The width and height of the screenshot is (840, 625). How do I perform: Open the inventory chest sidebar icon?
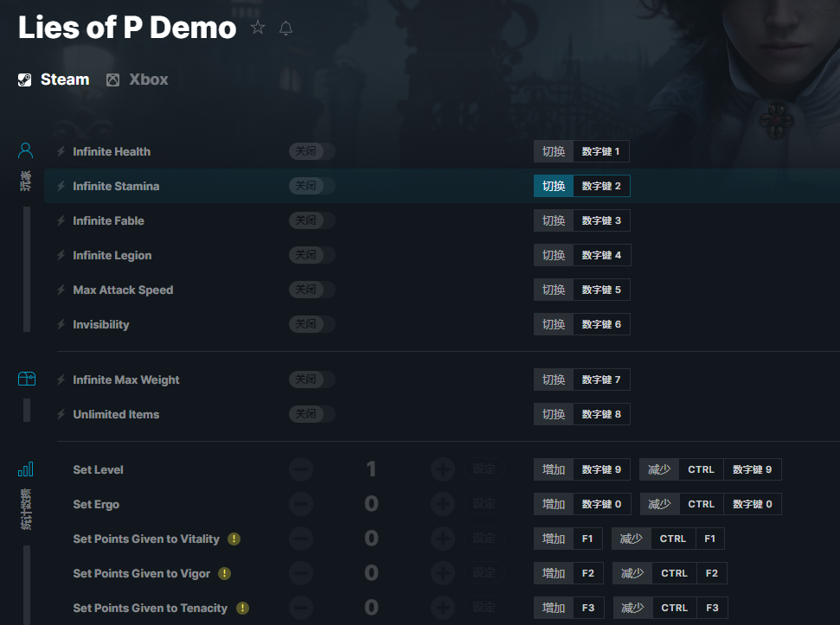pos(26,379)
